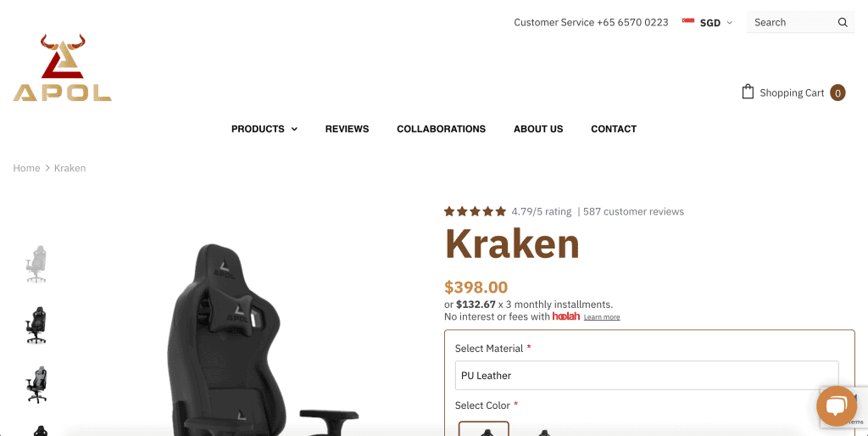Image resolution: width=868 pixels, height=436 pixels.
Task: Navigate to ABOUT US page
Action: click(x=538, y=129)
